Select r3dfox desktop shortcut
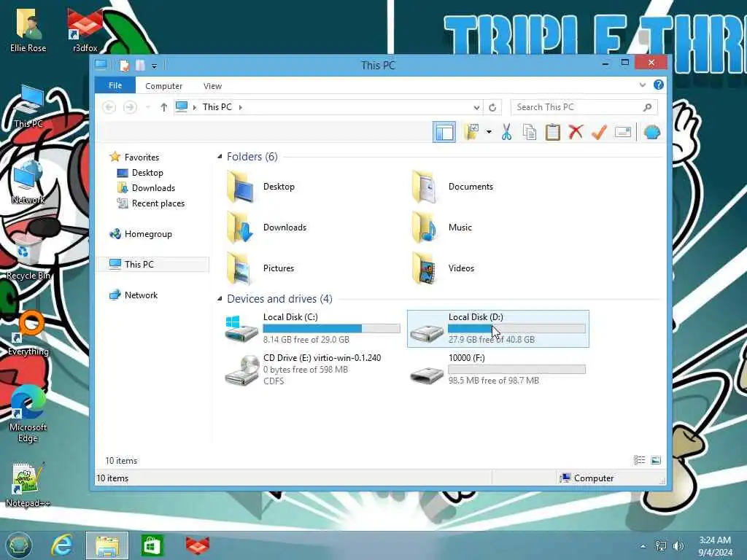This screenshot has width=747, height=560. pyautogui.click(x=85, y=29)
